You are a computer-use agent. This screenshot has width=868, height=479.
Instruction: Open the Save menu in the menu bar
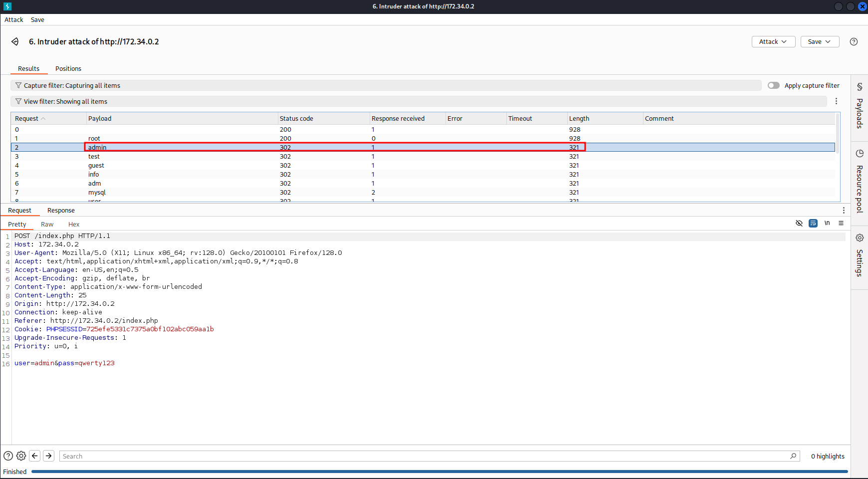37,20
